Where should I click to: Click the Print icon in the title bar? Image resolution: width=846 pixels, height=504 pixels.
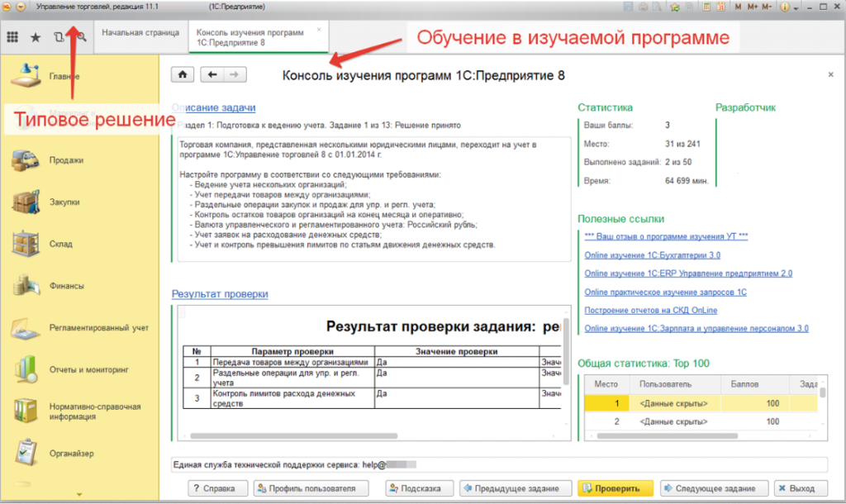point(643,7)
